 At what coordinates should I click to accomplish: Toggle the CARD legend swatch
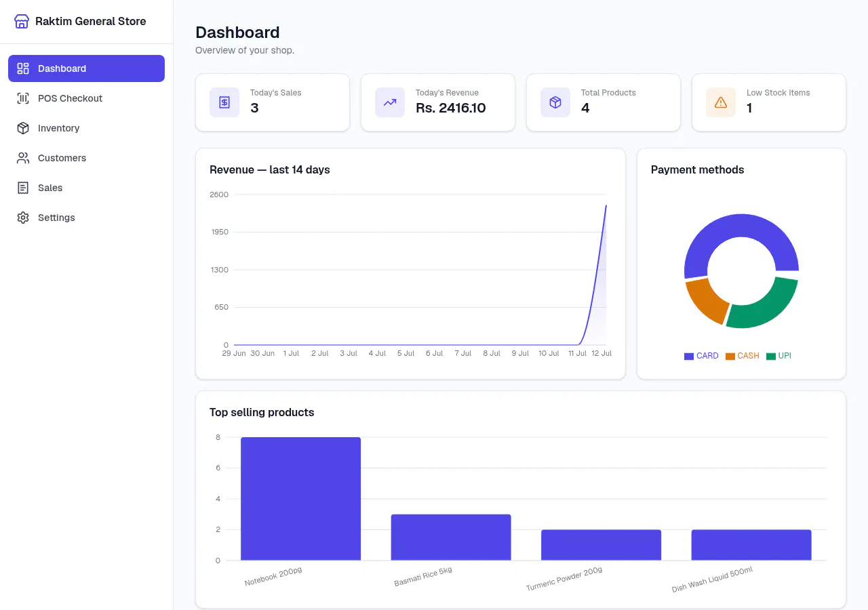coord(689,357)
